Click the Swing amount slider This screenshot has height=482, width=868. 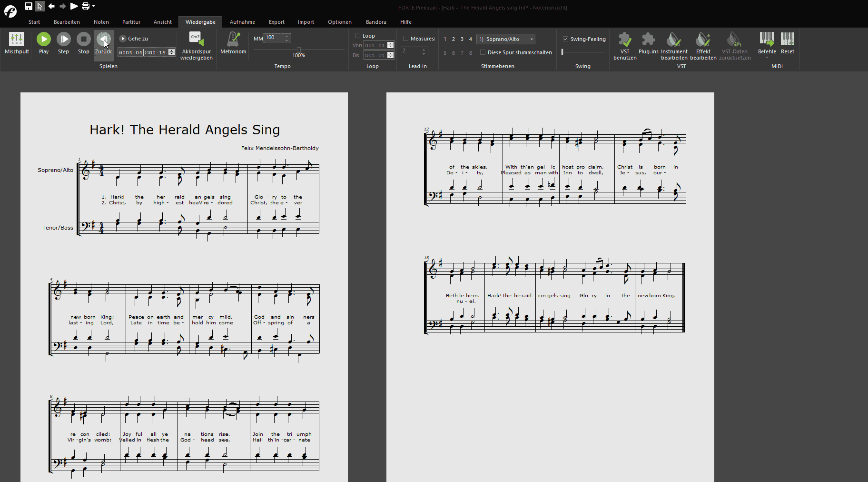click(583, 52)
